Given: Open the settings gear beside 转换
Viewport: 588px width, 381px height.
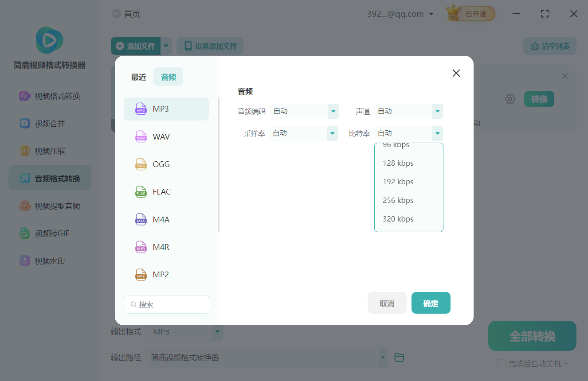Looking at the screenshot, I should (x=510, y=99).
